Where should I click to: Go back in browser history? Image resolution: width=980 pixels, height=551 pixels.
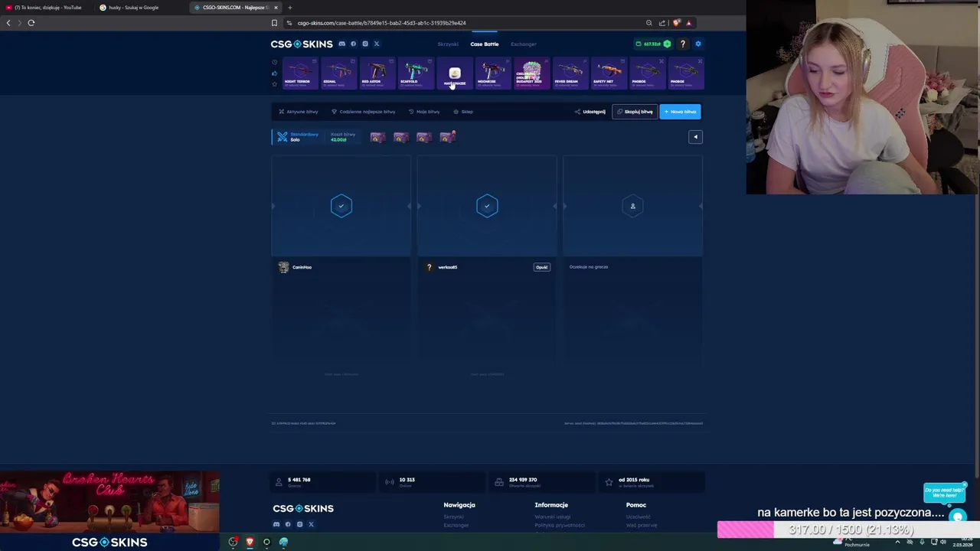coord(8,23)
